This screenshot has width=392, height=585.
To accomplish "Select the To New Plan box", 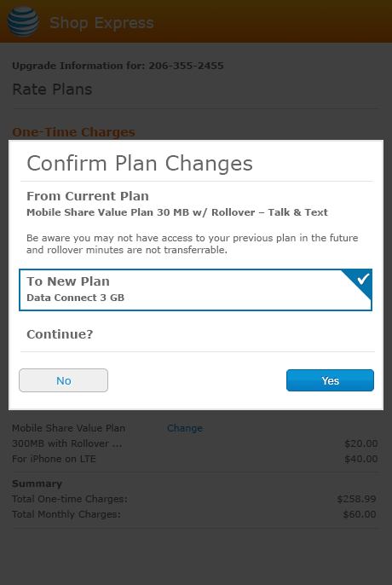I will coord(195,290).
